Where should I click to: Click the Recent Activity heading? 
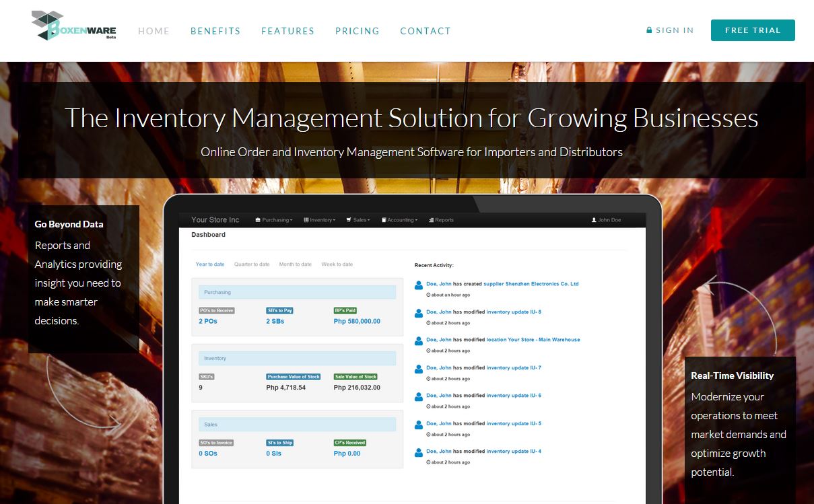tap(434, 265)
